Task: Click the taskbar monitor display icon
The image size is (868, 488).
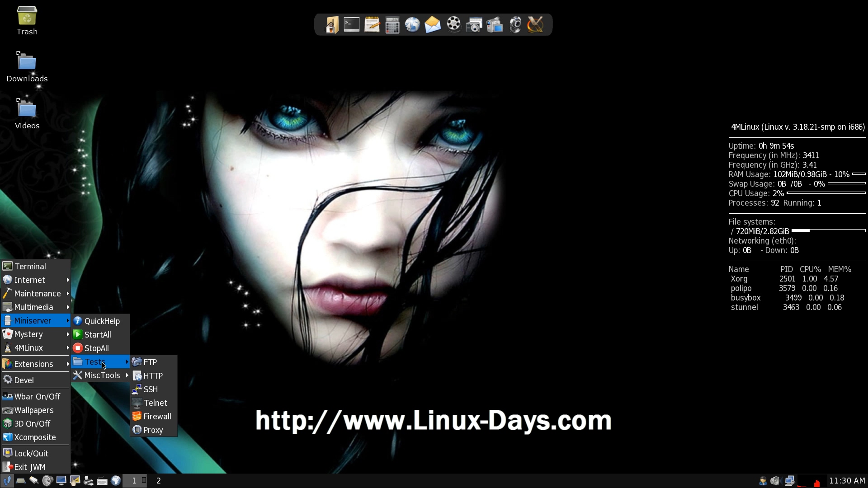Action: [61, 481]
